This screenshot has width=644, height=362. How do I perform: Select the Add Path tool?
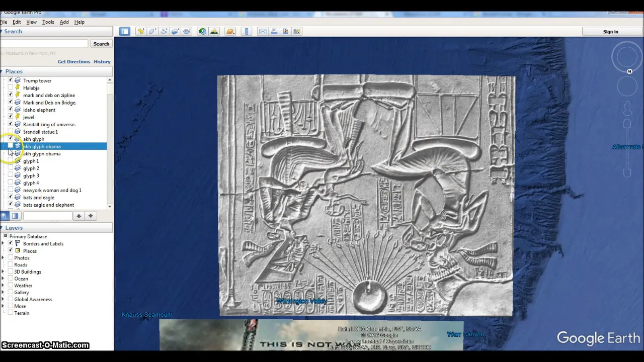point(164,31)
